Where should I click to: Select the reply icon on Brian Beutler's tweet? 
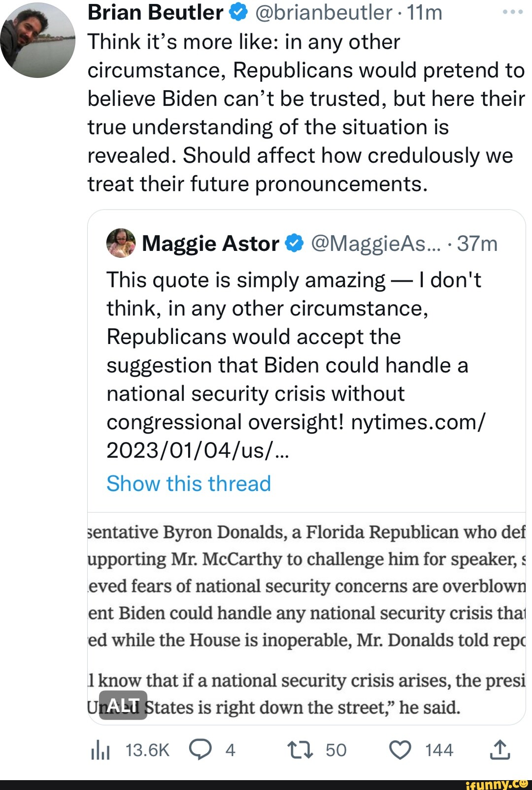click(201, 750)
